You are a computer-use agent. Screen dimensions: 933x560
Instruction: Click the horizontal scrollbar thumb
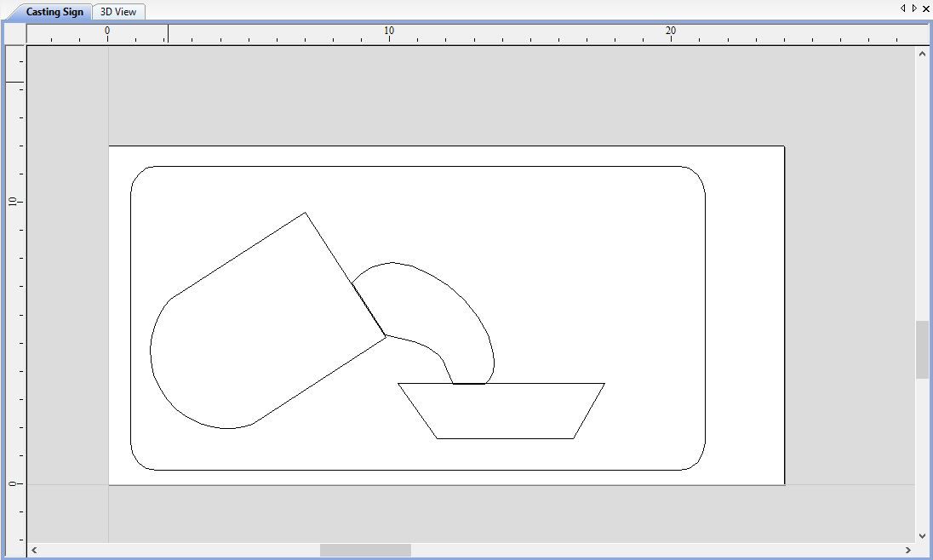pos(365,550)
